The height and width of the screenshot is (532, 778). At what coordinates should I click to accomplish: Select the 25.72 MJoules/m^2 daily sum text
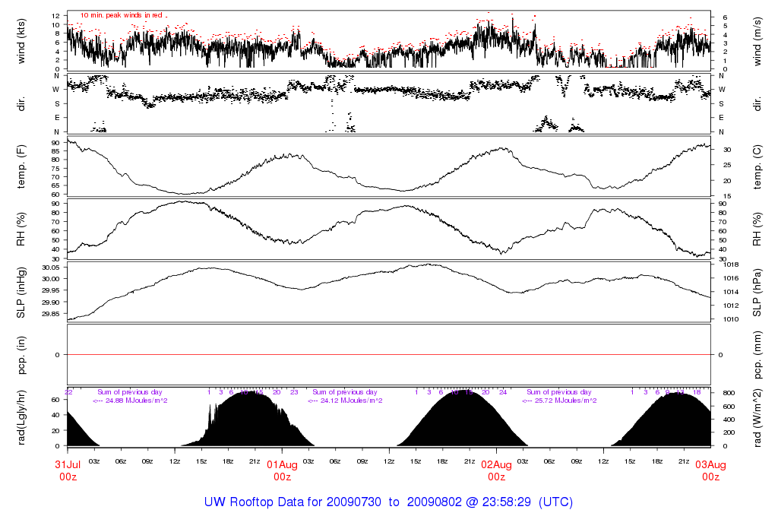(559, 401)
